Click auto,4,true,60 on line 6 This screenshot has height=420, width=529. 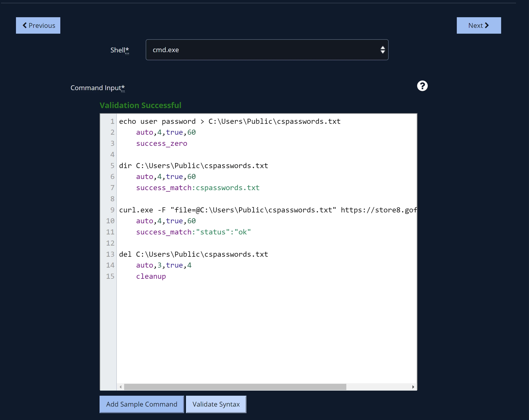(166, 177)
